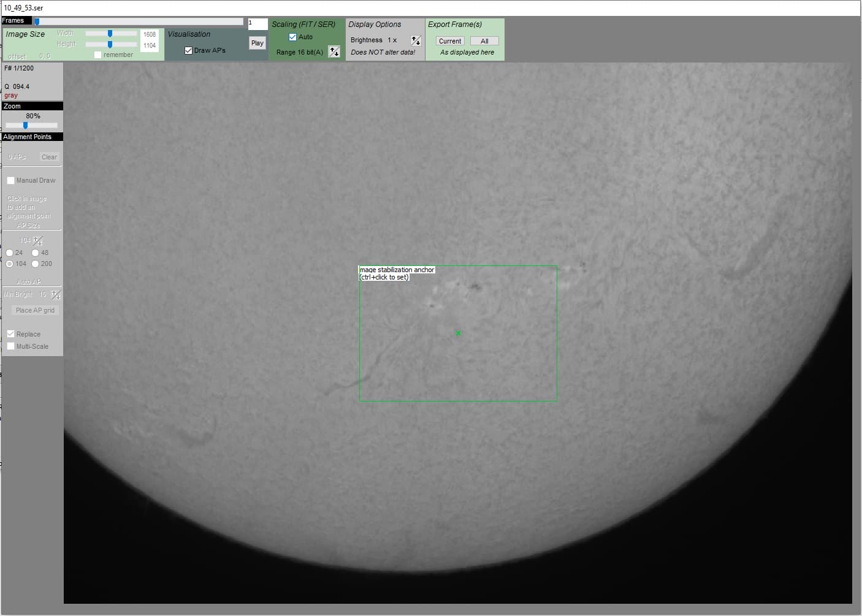Increase the Min Bright value stepper
Image resolution: width=862 pixels, height=616 pixels.
(x=55, y=294)
